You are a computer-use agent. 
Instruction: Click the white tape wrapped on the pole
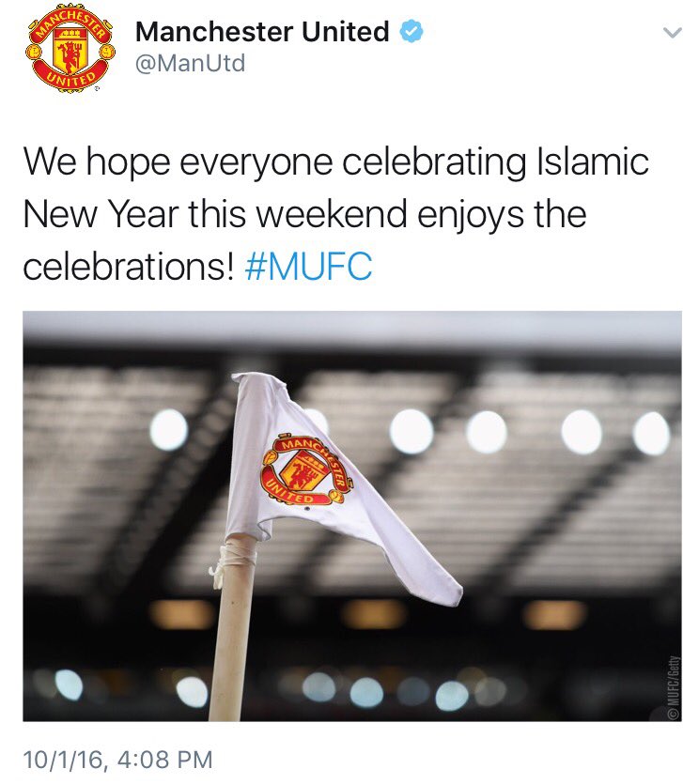(231, 560)
